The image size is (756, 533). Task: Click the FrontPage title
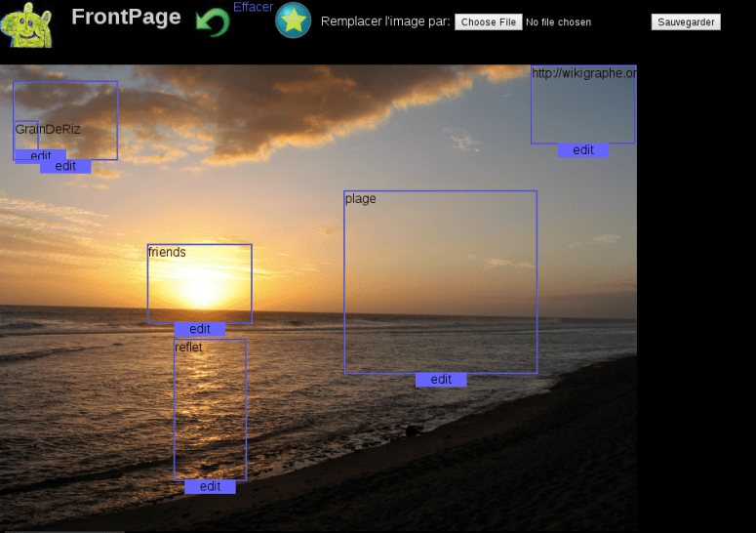[x=126, y=17]
